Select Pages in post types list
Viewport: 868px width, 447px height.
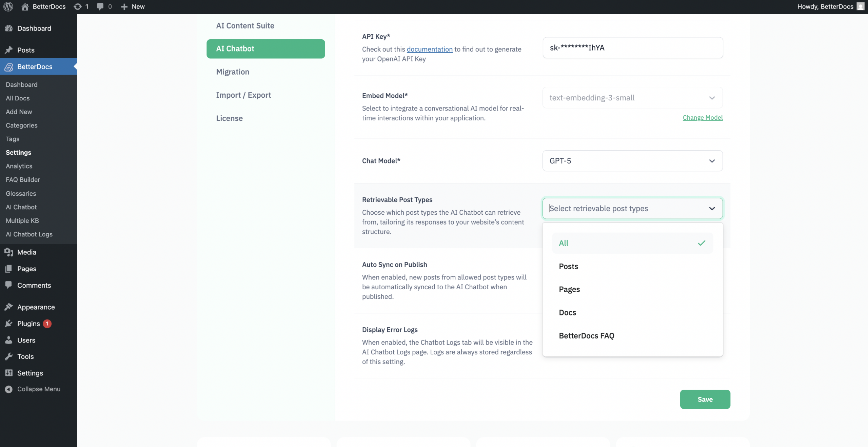[x=632, y=289]
